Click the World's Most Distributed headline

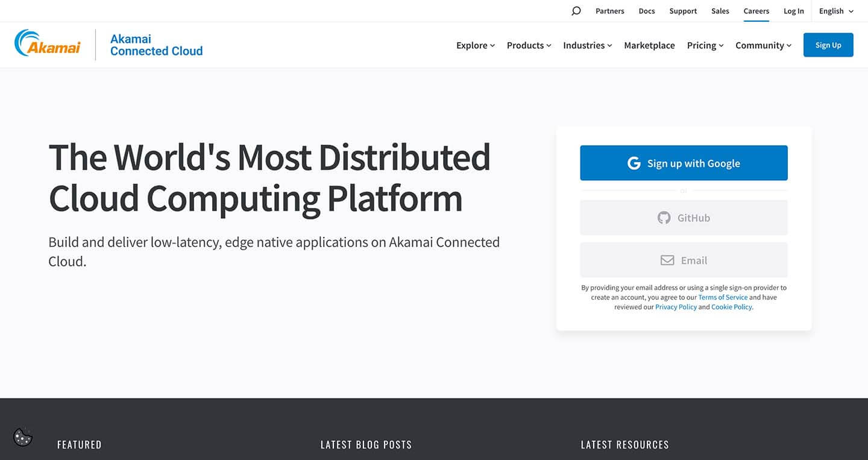coord(269,178)
